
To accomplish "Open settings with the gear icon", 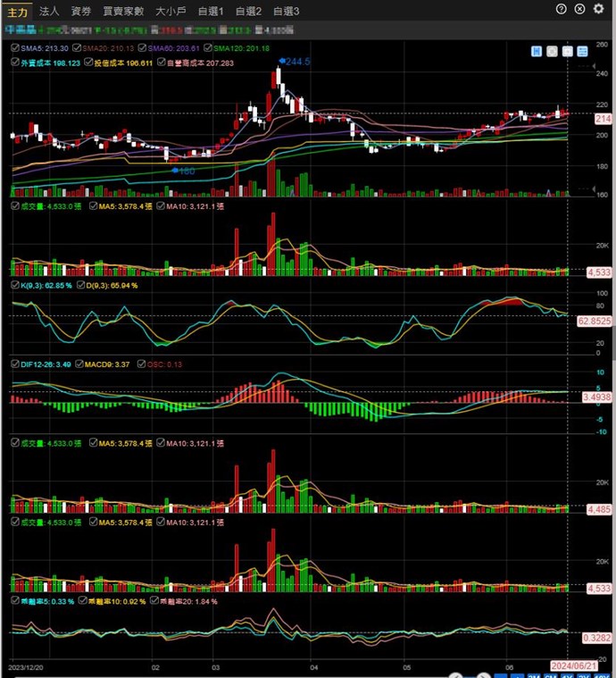I will click(599, 9).
